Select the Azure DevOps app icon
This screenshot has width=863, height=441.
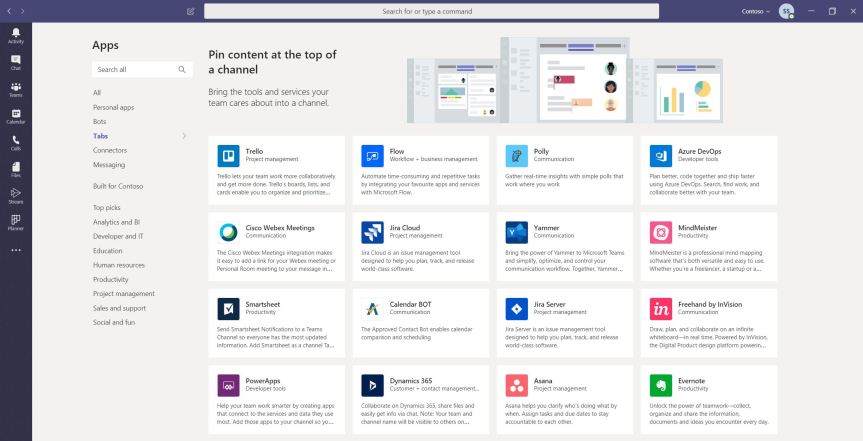660,155
